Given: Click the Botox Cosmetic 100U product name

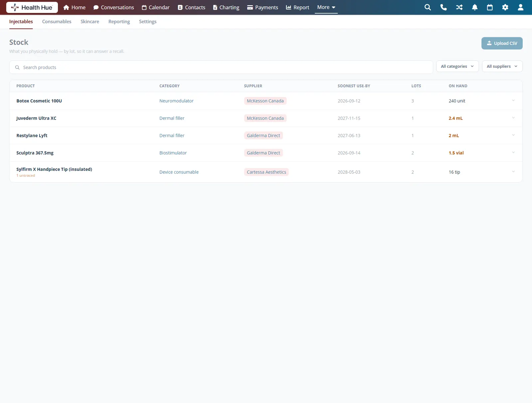Looking at the screenshot, I should click(39, 101).
